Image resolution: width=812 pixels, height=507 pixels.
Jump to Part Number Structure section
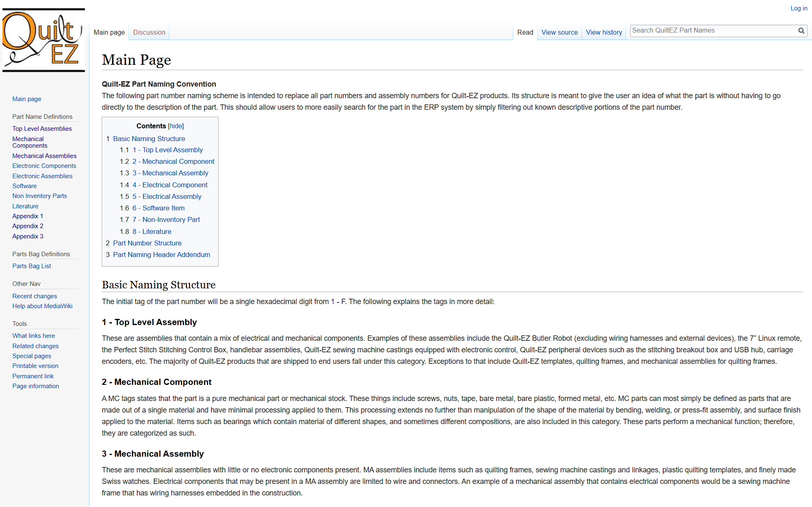click(147, 243)
